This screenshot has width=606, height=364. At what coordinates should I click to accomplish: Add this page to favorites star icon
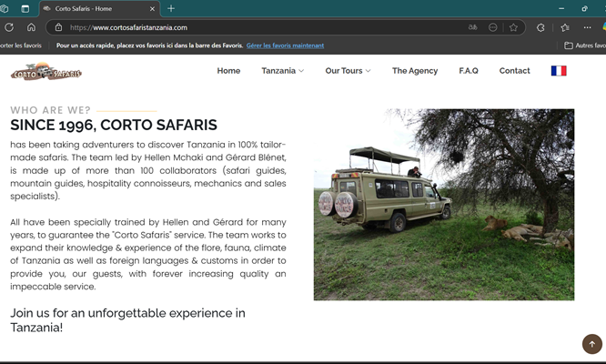click(513, 27)
